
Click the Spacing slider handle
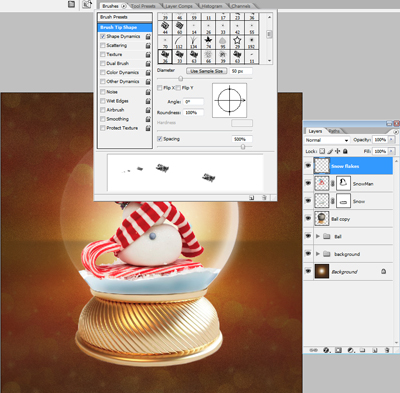coord(243,147)
